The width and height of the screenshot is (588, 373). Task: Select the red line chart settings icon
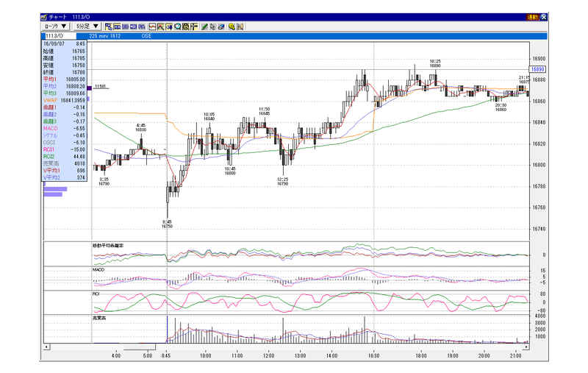pyautogui.click(x=152, y=26)
